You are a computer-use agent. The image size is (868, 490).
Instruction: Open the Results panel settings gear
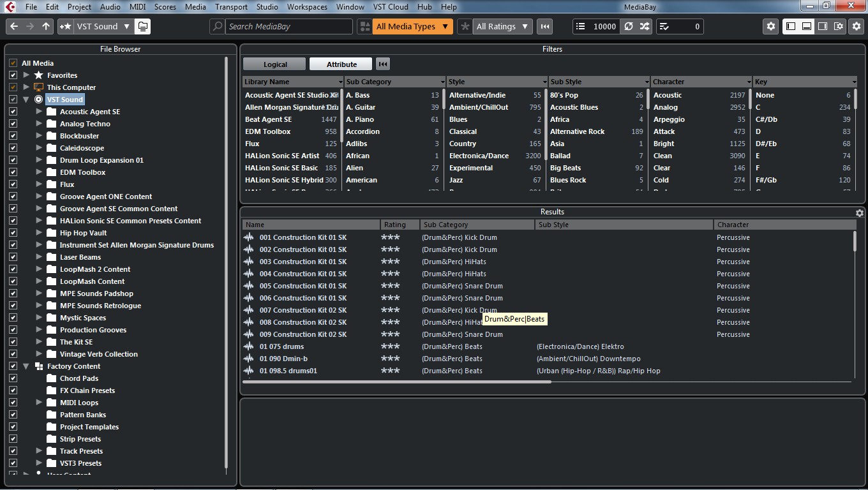coord(860,213)
